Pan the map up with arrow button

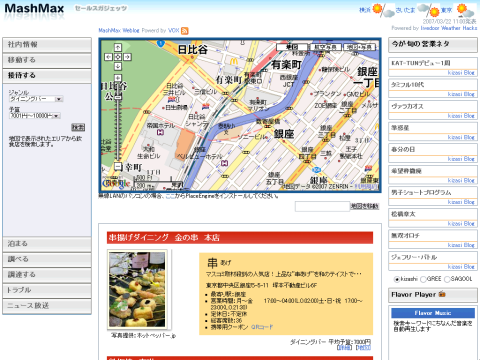(118, 47)
